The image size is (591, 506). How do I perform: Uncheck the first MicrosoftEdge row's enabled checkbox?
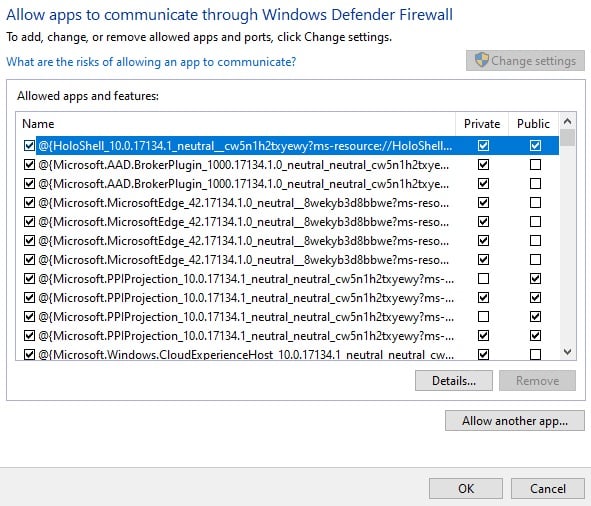[x=29, y=203]
